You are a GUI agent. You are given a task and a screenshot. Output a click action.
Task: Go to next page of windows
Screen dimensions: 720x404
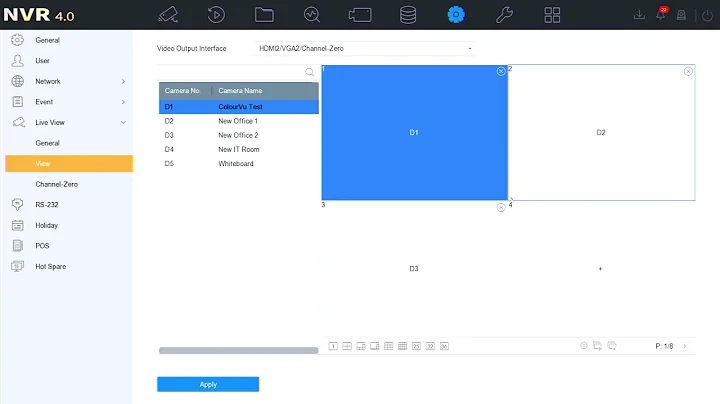coord(685,346)
